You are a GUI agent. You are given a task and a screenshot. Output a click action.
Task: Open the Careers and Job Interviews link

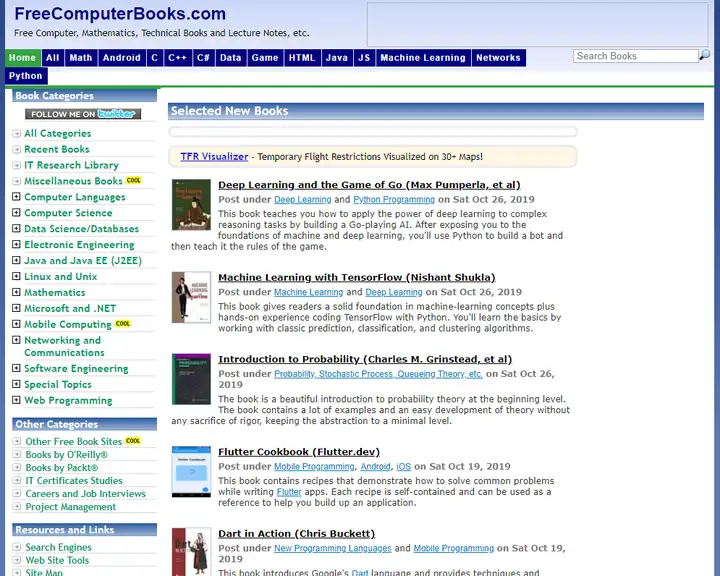85,494
